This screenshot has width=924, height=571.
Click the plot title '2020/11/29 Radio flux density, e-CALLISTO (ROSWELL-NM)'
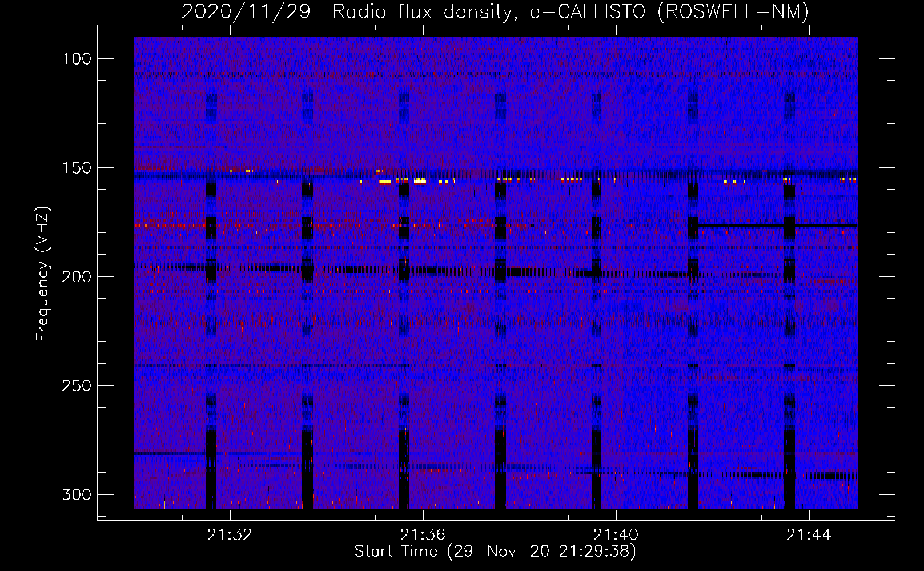pos(495,11)
